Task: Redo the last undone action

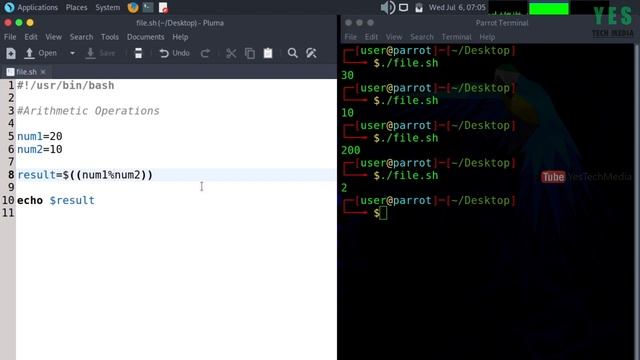Action: point(205,53)
